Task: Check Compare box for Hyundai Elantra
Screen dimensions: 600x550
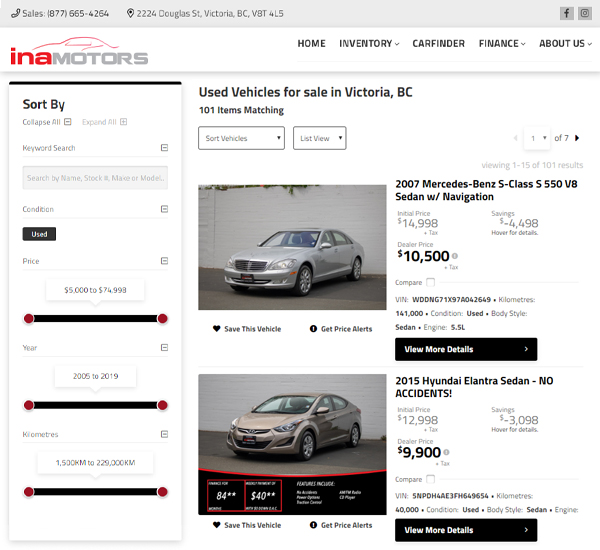Action: tap(430, 479)
